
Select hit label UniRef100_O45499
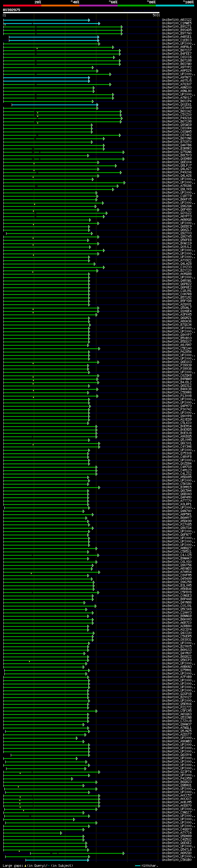(177, 579)
